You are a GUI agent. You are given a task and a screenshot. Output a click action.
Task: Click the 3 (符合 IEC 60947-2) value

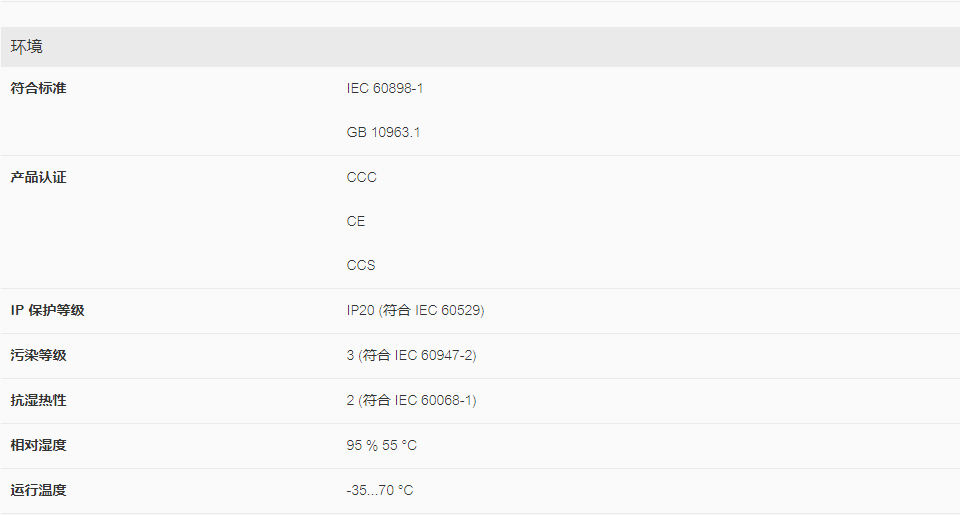point(411,355)
